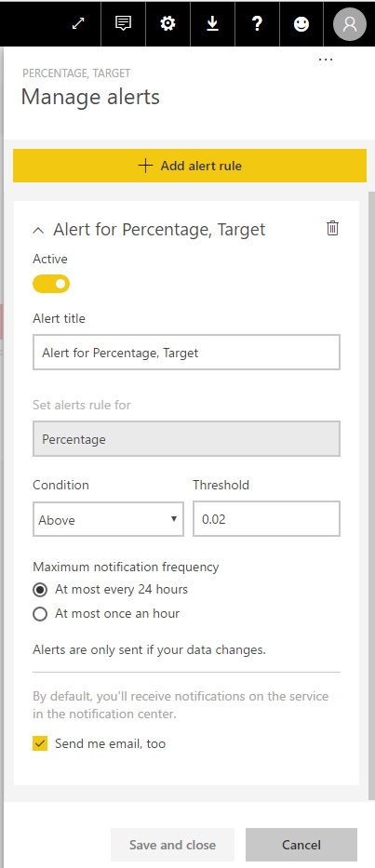Click the Maximum notification frequency label
Viewport: 375px width, 868px height.
click(126, 567)
